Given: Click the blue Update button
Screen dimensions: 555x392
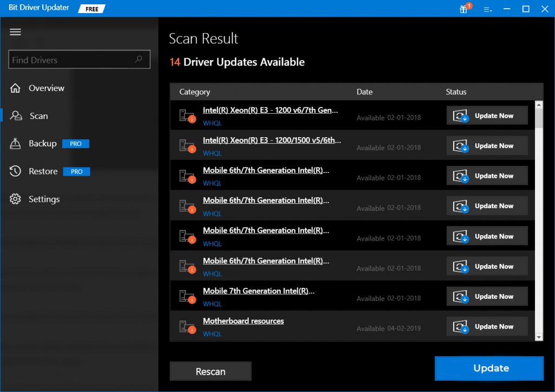Looking at the screenshot, I should pos(488,368).
